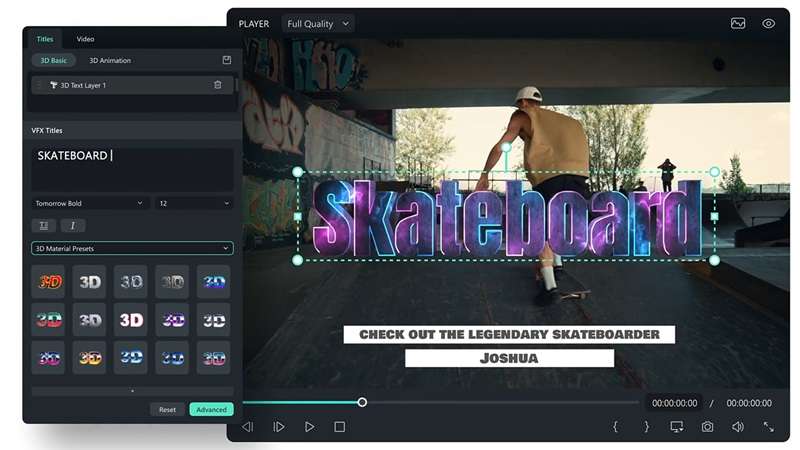The width and height of the screenshot is (800, 450).
Task: Switch to the Titles tab
Action: tap(45, 39)
